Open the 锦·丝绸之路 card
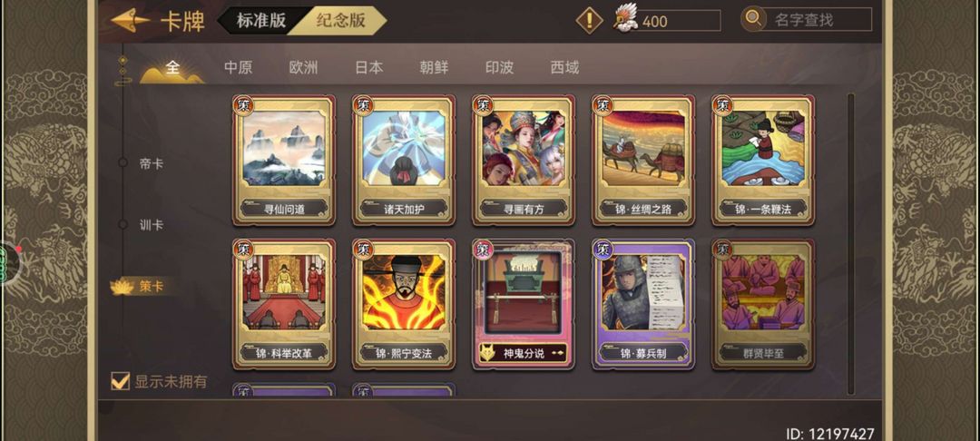The image size is (980, 441). 643,160
